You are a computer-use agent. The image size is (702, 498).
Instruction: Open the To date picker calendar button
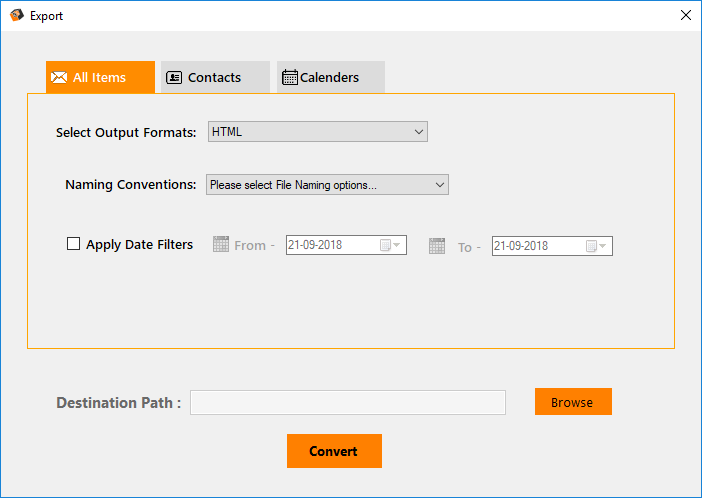pos(596,246)
